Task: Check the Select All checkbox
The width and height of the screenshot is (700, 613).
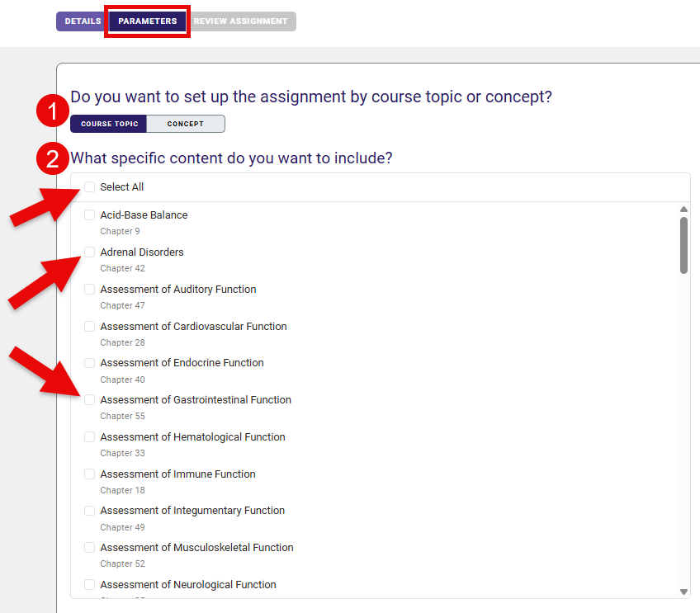Action: coord(89,187)
